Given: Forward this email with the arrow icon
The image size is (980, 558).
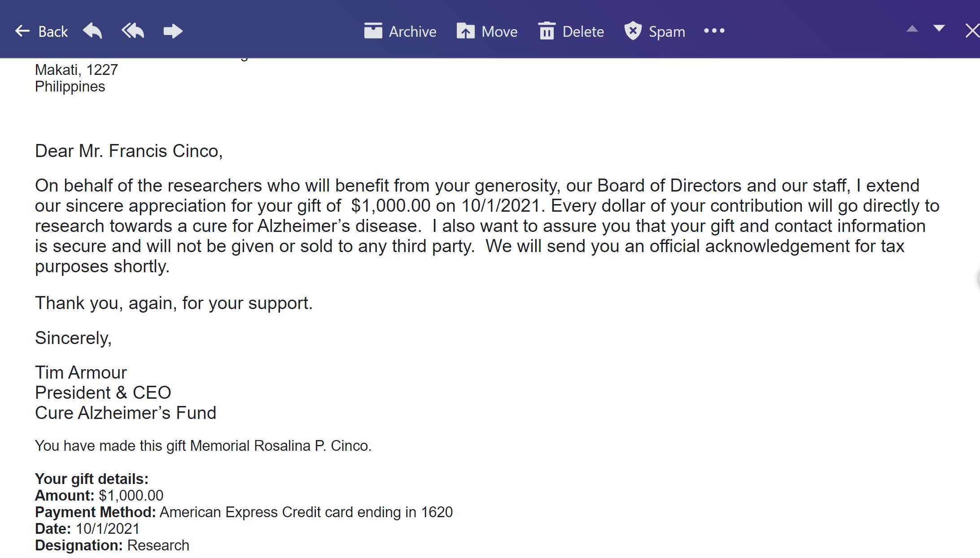Looking at the screenshot, I should 173,31.
